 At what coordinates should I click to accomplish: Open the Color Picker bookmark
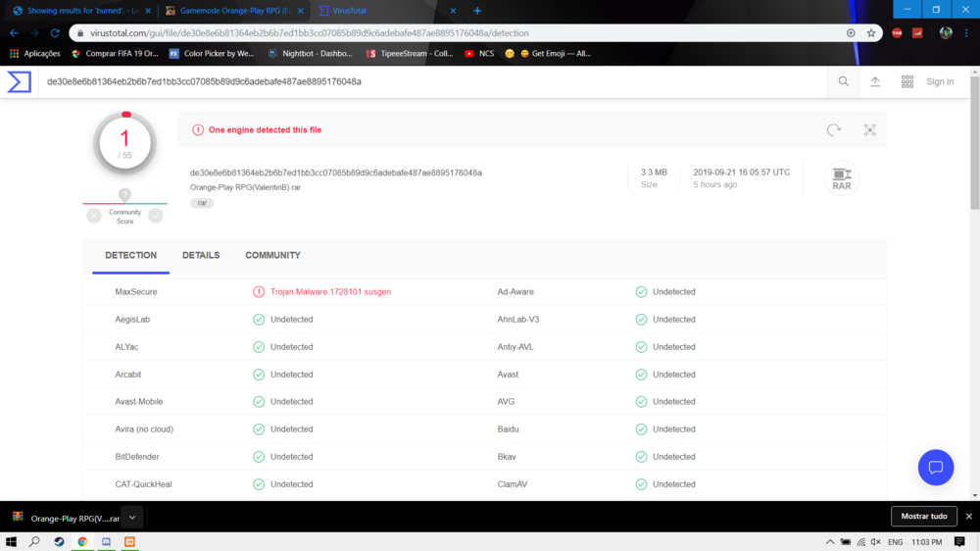(212, 54)
